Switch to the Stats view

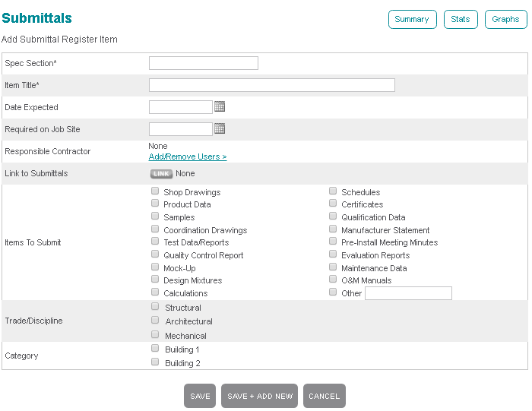461,19
